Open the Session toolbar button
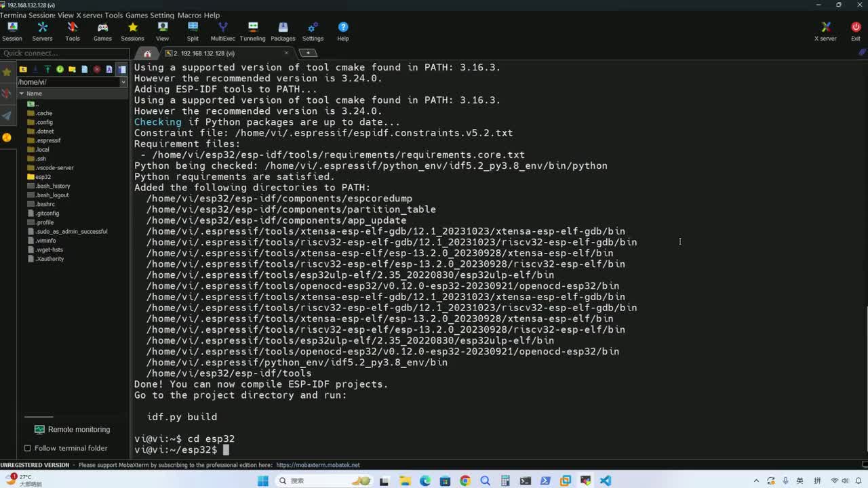Viewport: 868px width, 488px height. tap(12, 31)
